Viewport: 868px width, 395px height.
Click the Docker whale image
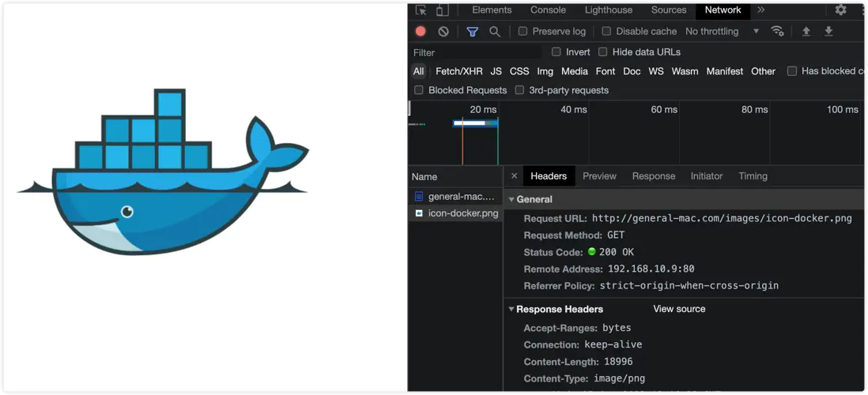click(x=163, y=171)
